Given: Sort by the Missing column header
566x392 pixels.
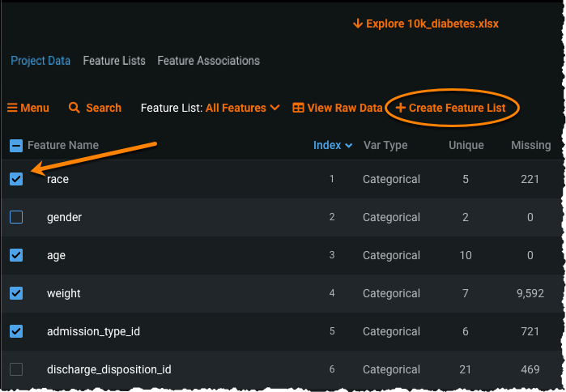Looking at the screenshot, I should pyautogui.click(x=530, y=146).
